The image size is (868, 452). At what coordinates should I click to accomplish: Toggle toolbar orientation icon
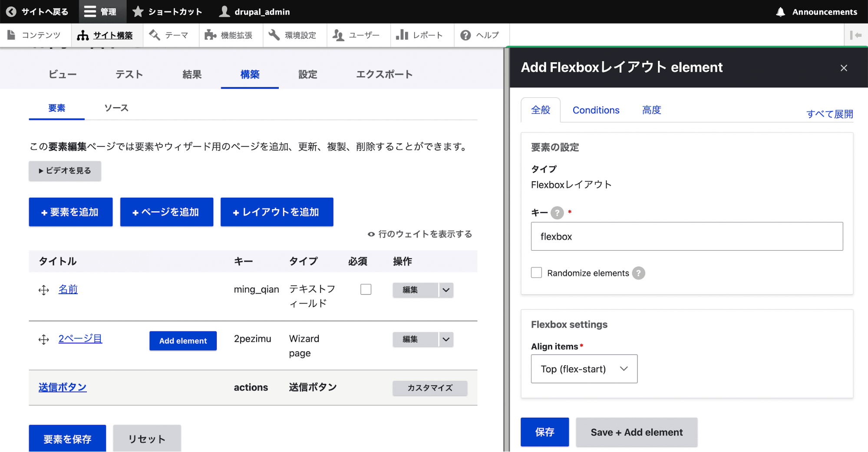[855, 35]
